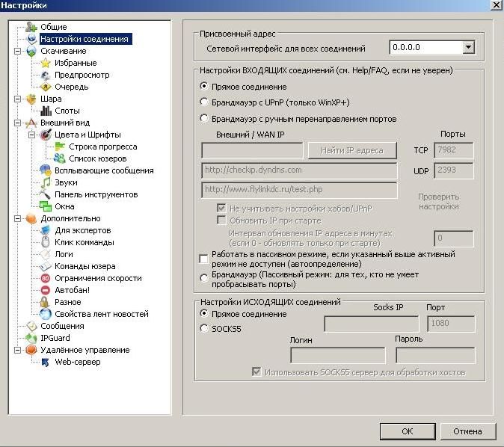Click the globe icon beside Настройки соединения
The width and height of the screenshot is (504, 447).
click(31, 39)
